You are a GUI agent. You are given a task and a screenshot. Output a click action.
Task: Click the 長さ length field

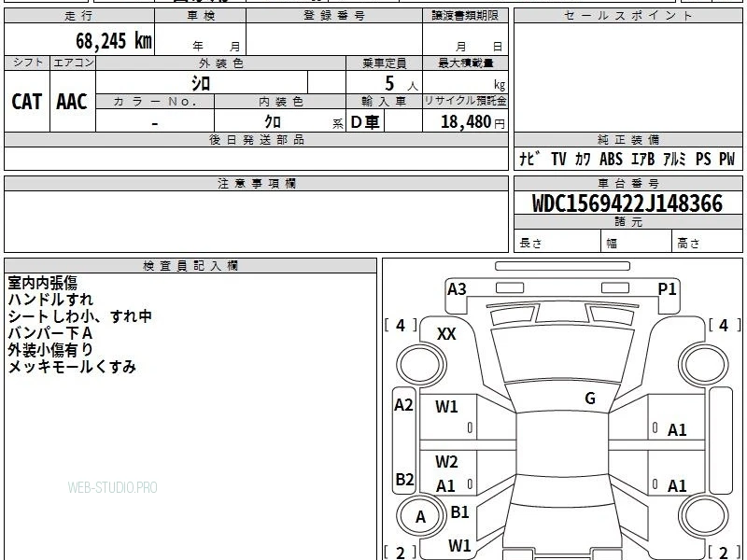[557, 241]
